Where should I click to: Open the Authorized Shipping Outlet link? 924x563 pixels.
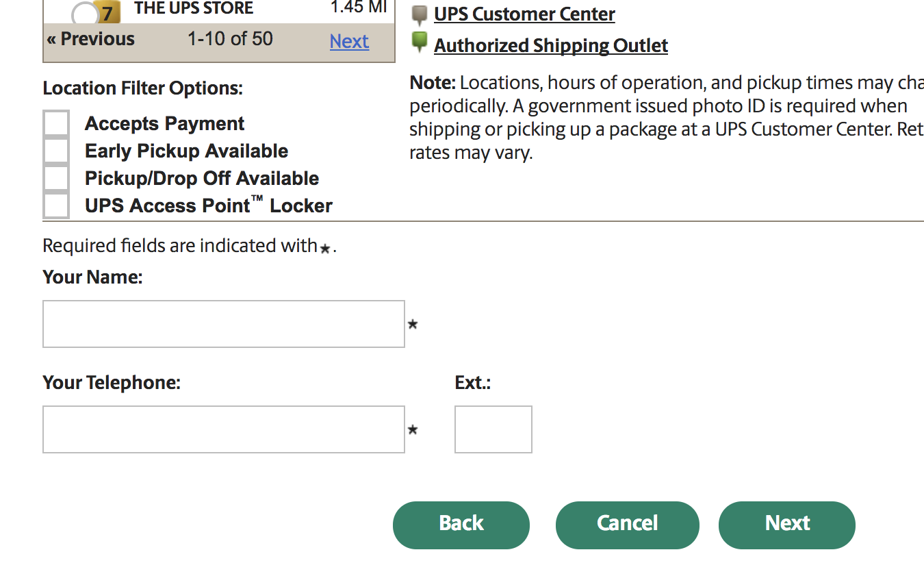(551, 46)
